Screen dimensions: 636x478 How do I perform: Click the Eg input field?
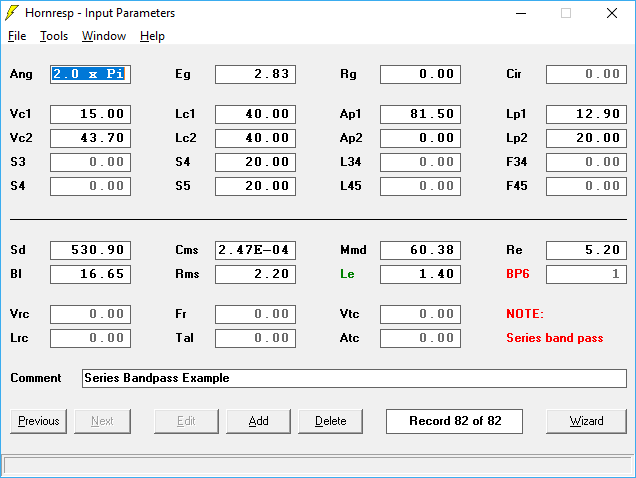[x=256, y=74]
